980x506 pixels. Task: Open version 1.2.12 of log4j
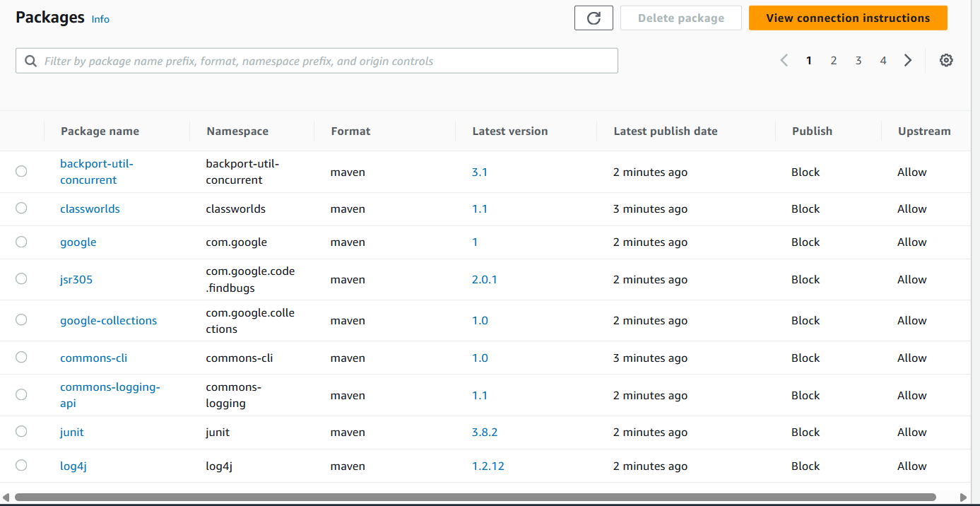click(x=488, y=466)
